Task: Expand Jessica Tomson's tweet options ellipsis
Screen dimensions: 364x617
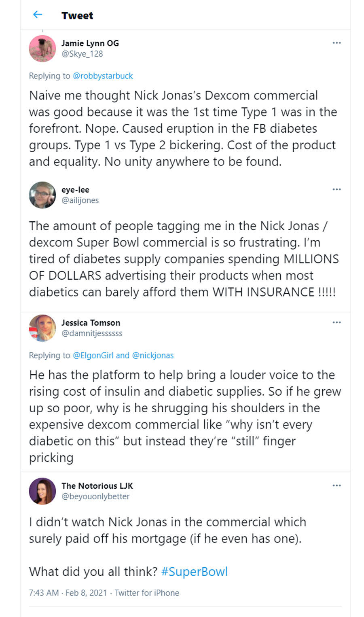Action: click(x=336, y=322)
